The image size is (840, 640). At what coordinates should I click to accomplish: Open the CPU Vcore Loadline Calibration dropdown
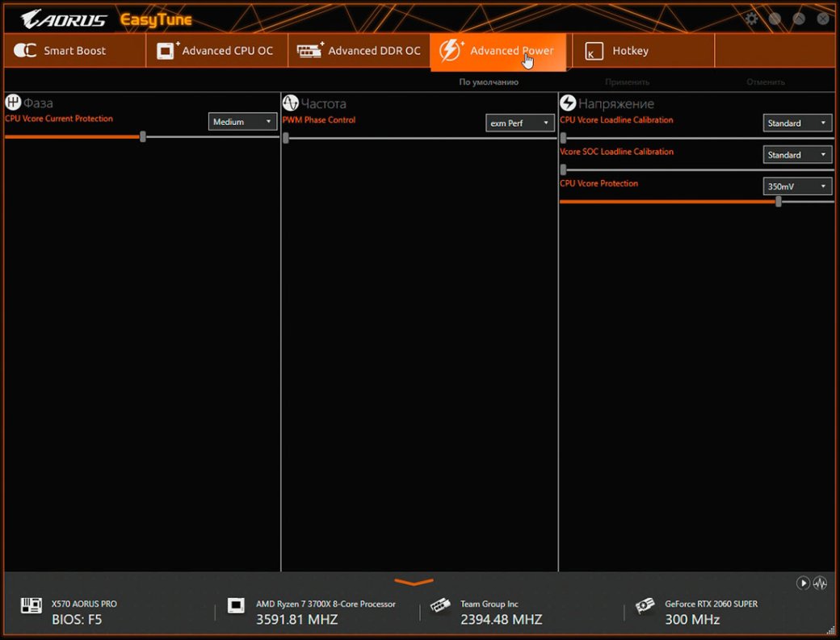tap(797, 123)
